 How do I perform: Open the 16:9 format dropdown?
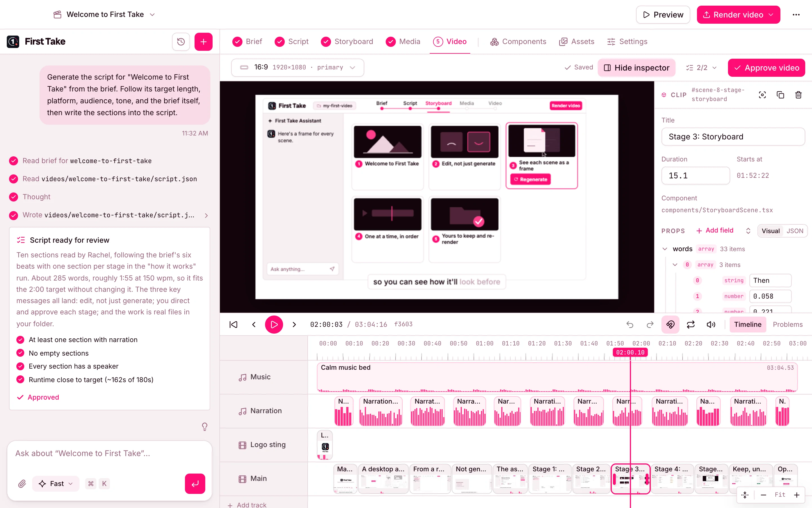[x=297, y=67]
